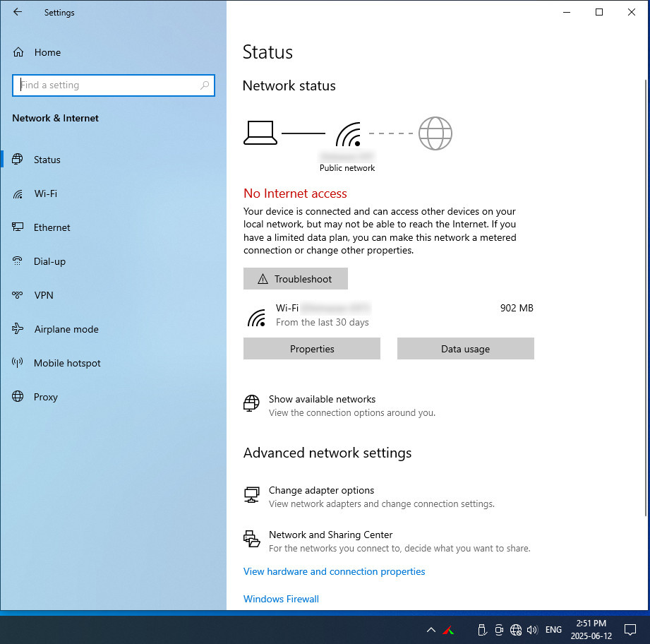Image resolution: width=650 pixels, height=644 pixels.
Task: Click the 902 MB data usage value
Action: coord(517,308)
